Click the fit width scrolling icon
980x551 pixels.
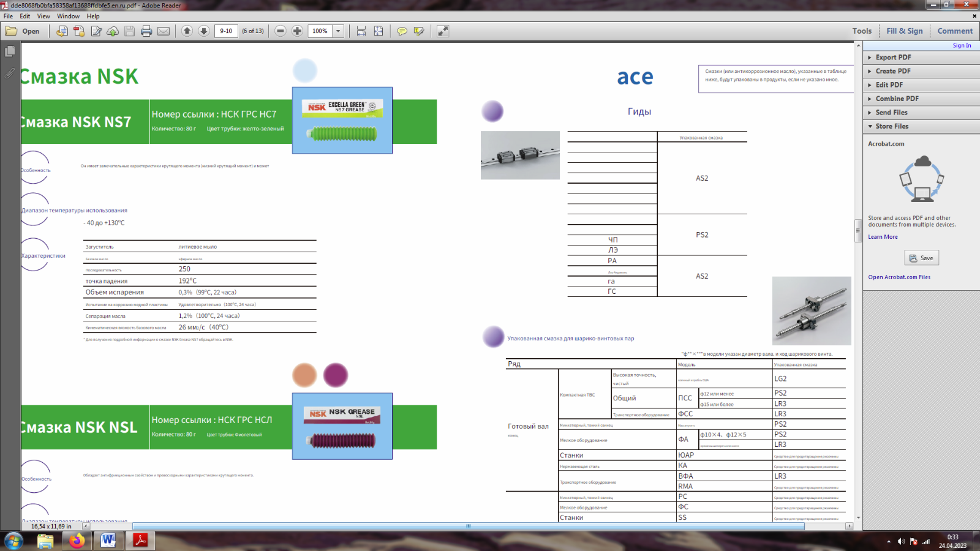click(x=361, y=31)
